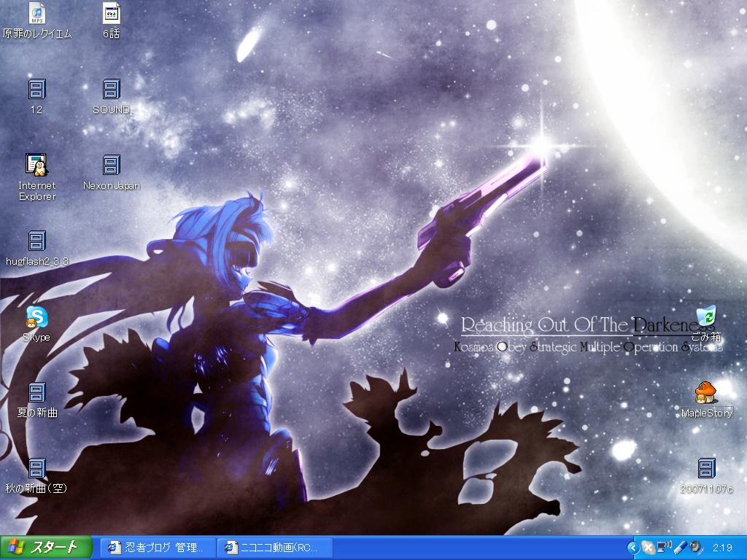Select the folder named 12

coord(36,90)
